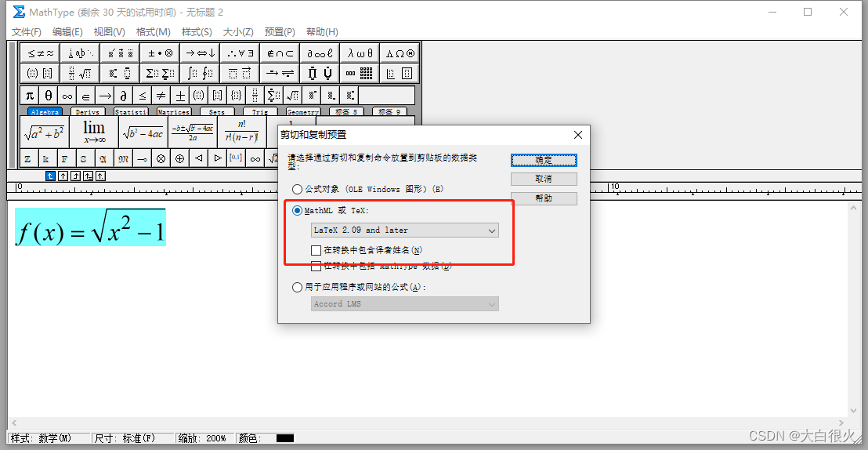Click the black color swatch in status bar
Image resolution: width=868 pixels, height=450 pixels.
click(284, 438)
